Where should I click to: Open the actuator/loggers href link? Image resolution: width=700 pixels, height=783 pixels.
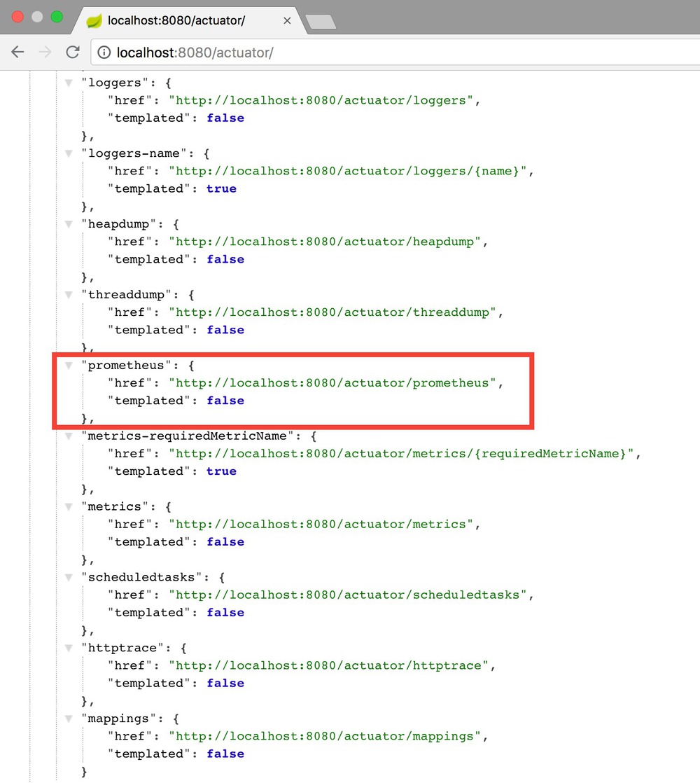coord(321,100)
